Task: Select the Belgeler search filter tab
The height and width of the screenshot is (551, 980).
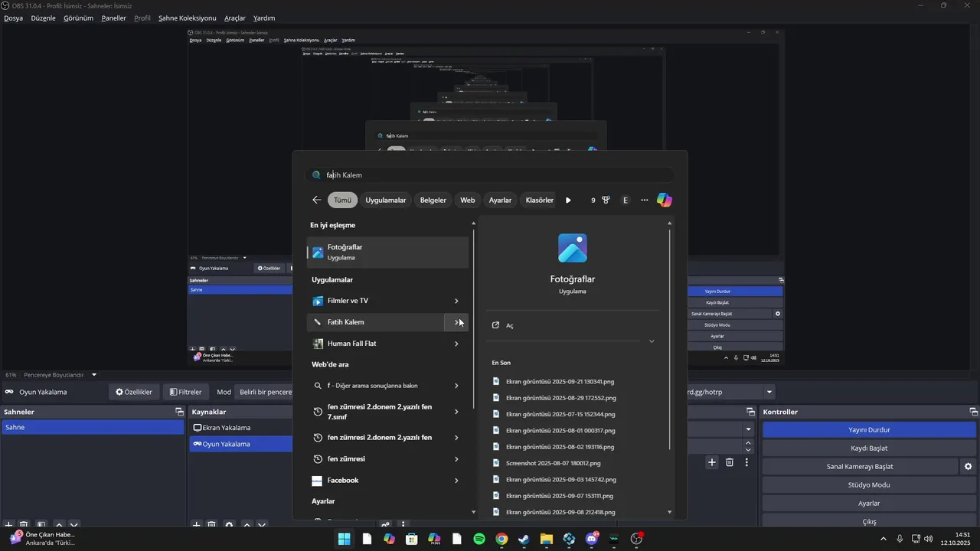Action: point(433,200)
